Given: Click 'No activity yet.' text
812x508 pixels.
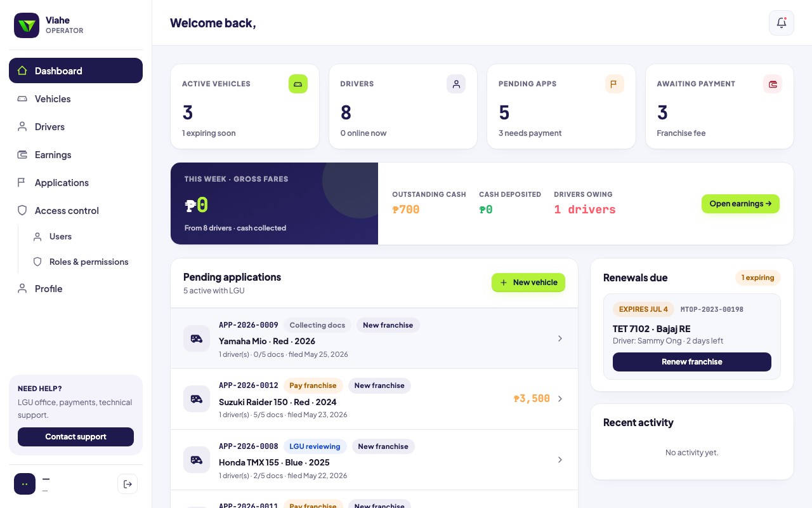Looking at the screenshot, I should 692,453.
